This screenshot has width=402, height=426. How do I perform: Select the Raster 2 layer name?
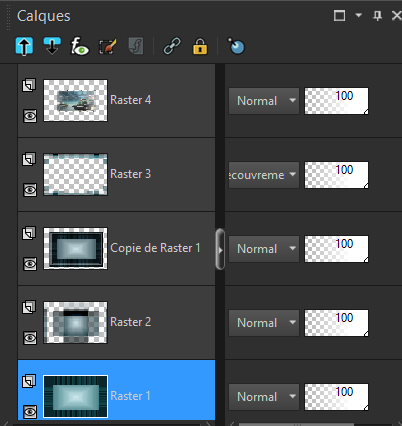point(130,322)
